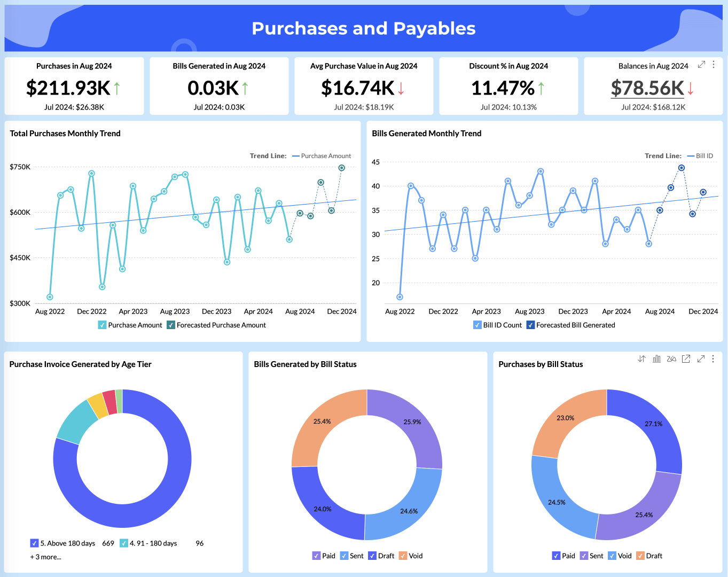
Task: Click the sort icon on Purchases by Bill Status
Action: [x=641, y=359]
